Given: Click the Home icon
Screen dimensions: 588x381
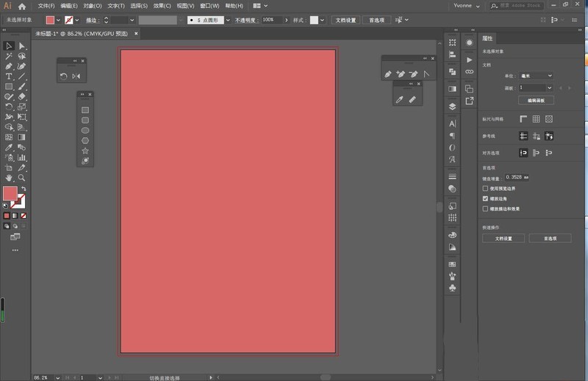Looking at the screenshot, I should click(x=22, y=6).
